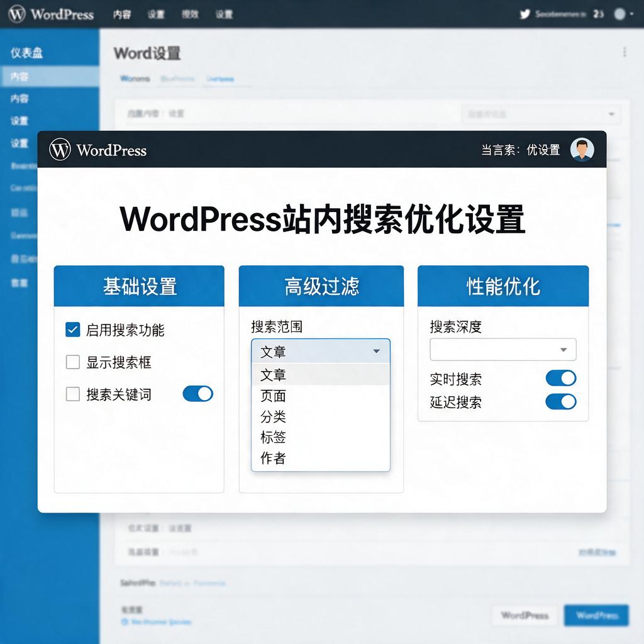
Task: Select 页面 from the search range list
Action: pos(320,396)
